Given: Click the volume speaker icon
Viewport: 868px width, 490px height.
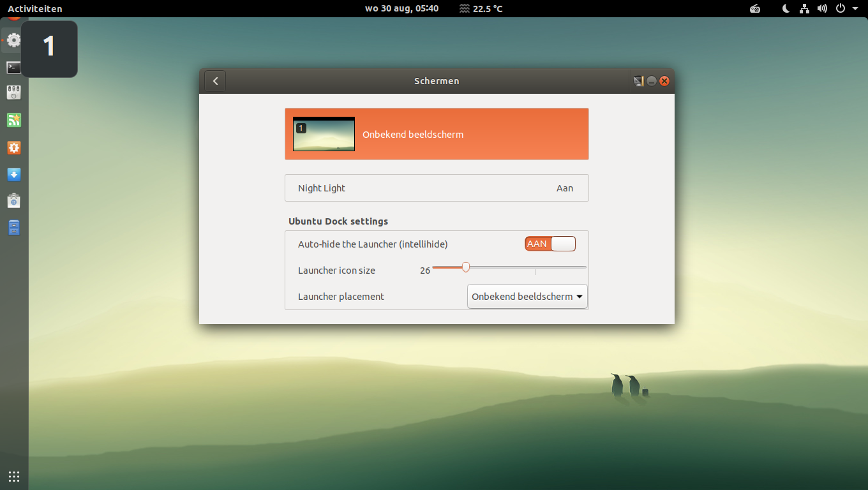Looking at the screenshot, I should pos(822,9).
